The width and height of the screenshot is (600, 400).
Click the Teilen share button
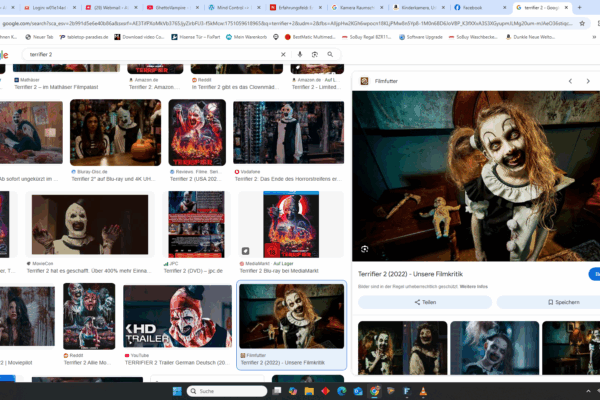[x=425, y=302]
